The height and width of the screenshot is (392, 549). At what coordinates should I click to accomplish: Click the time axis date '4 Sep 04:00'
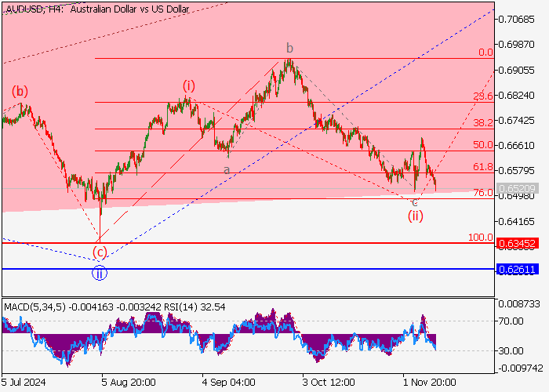[229, 383]
